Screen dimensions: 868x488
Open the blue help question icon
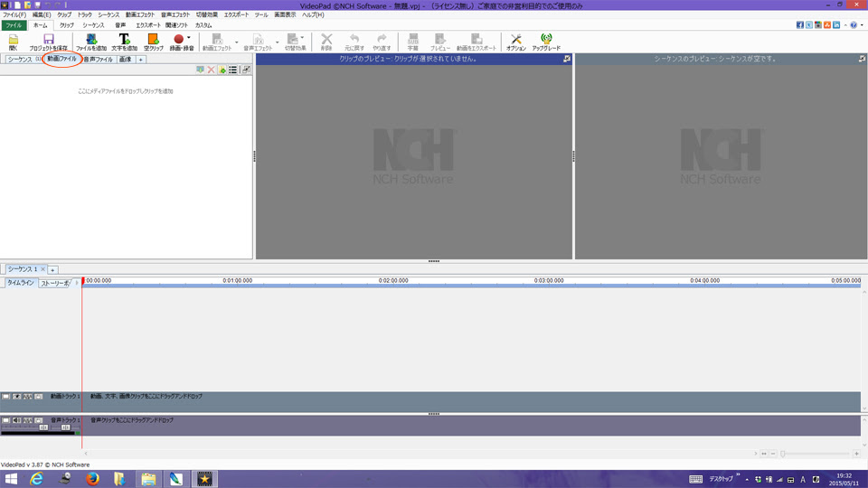click(854, 25)
